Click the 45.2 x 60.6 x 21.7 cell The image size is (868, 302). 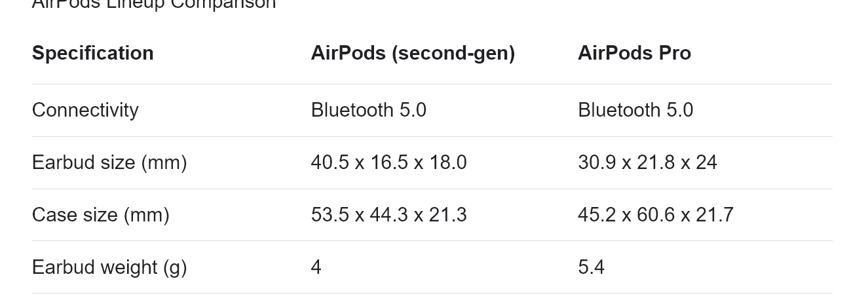655,215
